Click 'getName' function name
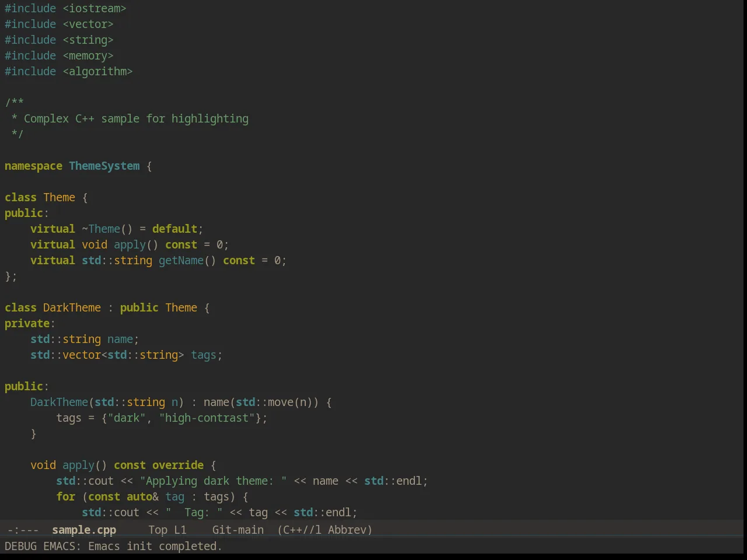This screenshot has width=747, height=560. coord(181,260)
